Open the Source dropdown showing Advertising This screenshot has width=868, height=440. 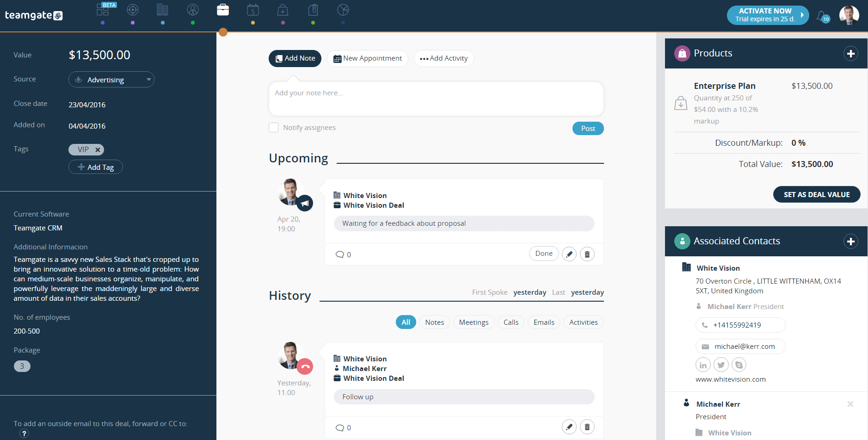[x=111, y=80]
